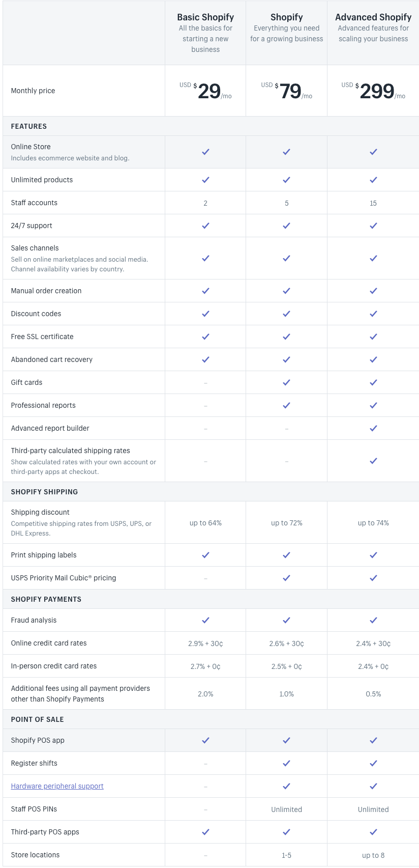The image size is (419, 868).
Task: Click Advanced Shopify checkmark for Register shifts
Action: [373, 763]
